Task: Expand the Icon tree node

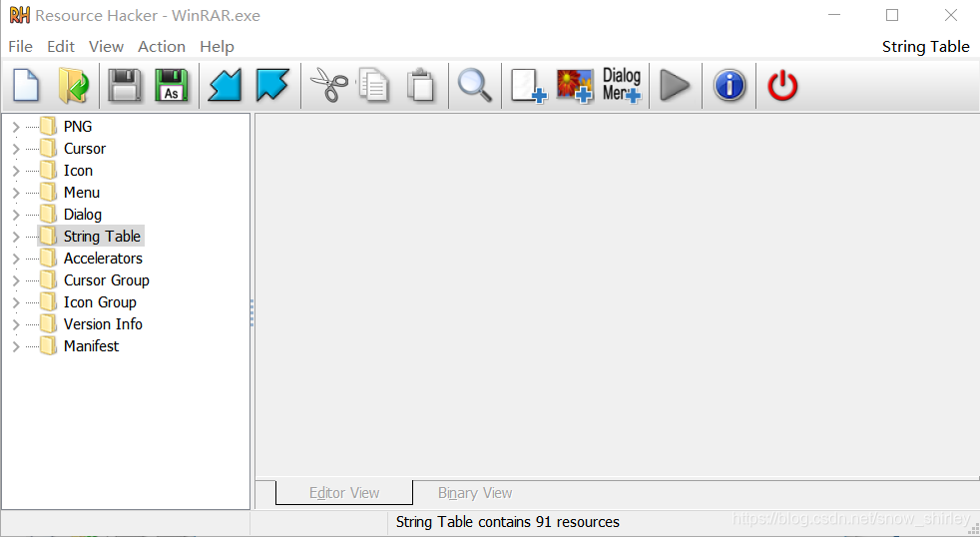Action: click(16, 171)
